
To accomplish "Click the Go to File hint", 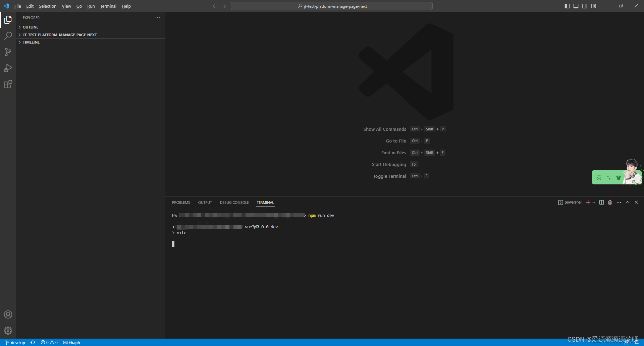I will pos(396,141).
